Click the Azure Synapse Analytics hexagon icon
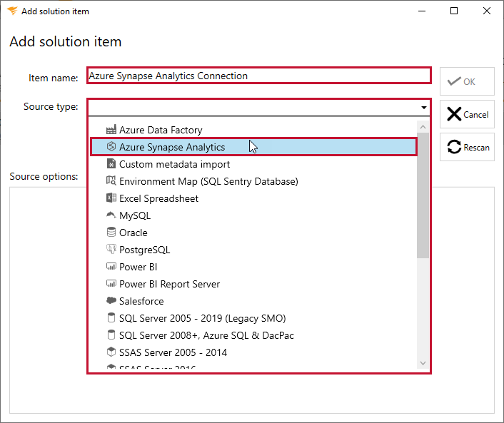Screen dimensions: 504x423 click(111, 146)
